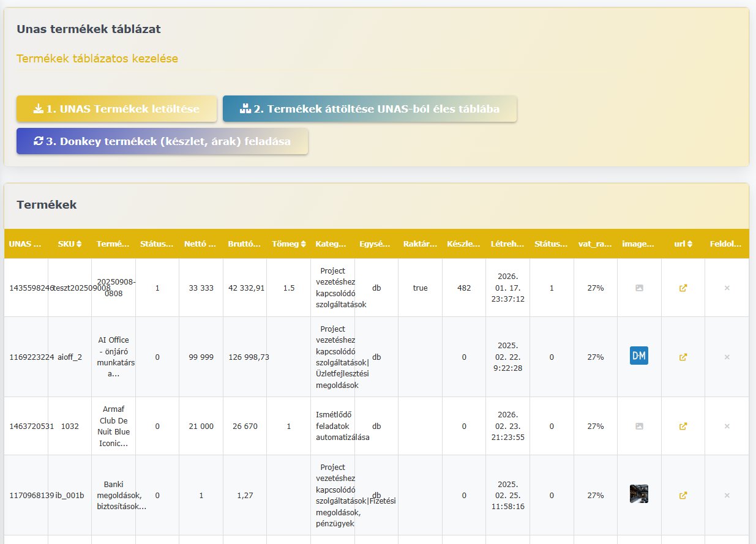
Task: Click 3. Donkey termékek feladása button
Action: click(162, 141)
